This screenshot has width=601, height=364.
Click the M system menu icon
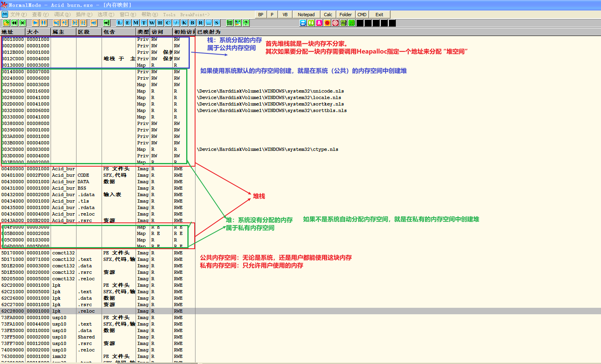pos(5,15)
